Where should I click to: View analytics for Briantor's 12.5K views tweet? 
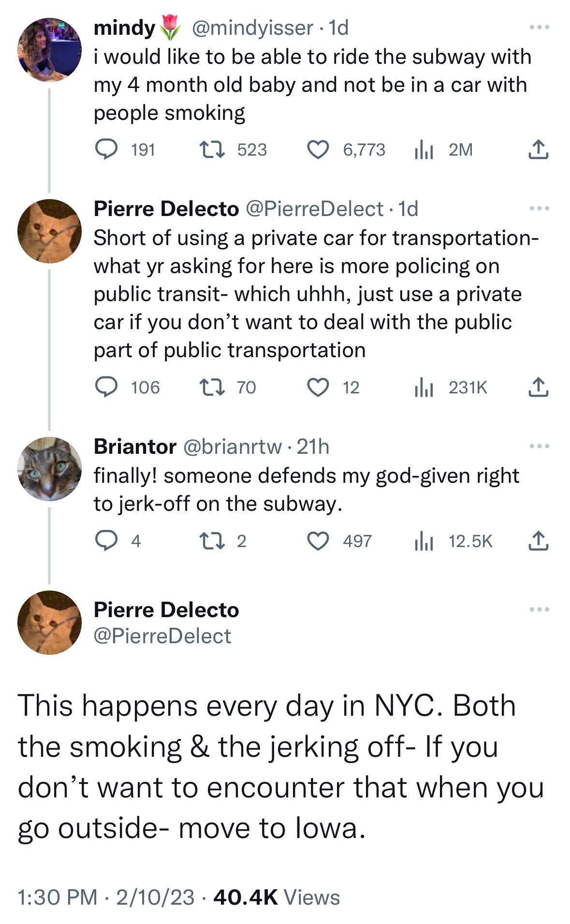point(424,541)
